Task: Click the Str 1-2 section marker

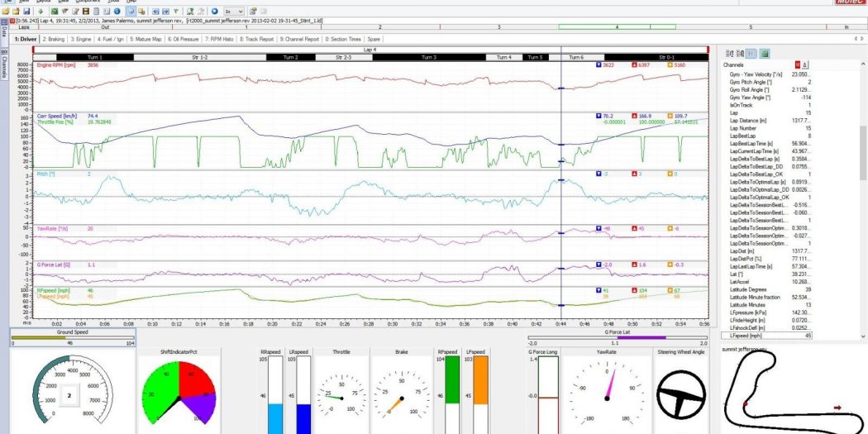Action: click(200, 57)
